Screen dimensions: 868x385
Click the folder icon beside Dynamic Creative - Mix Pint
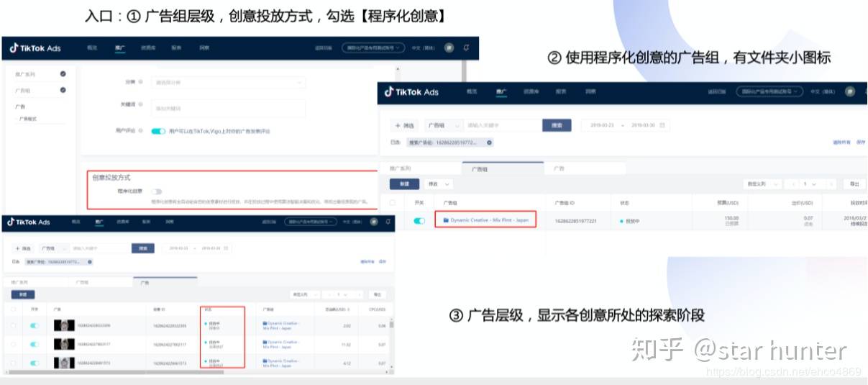click(x=446, y=219)
